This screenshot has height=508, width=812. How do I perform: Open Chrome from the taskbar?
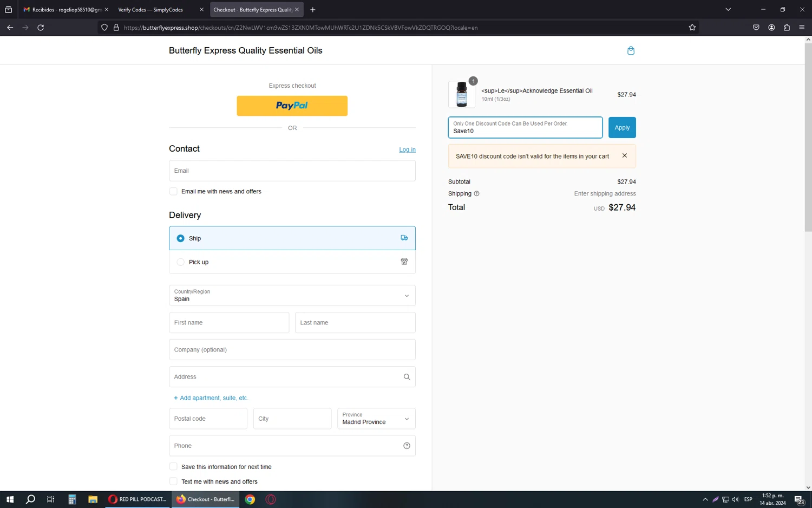(x=250, y=499)
